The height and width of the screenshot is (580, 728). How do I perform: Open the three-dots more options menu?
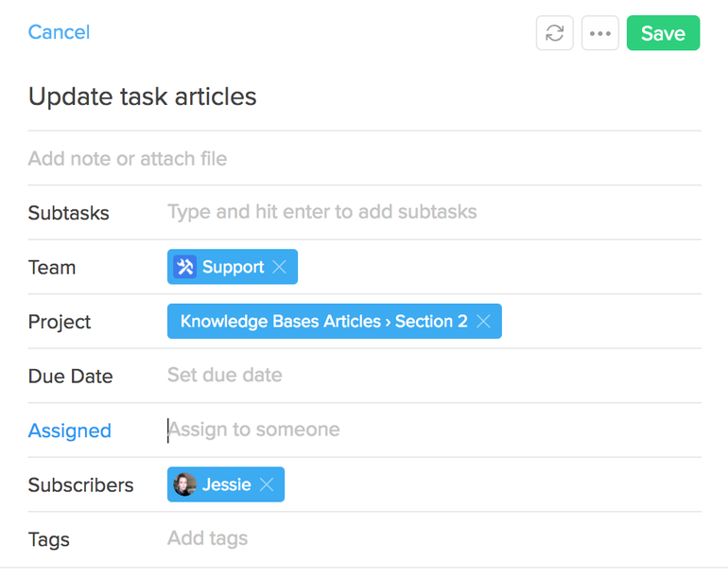click(x=599, y=33)
